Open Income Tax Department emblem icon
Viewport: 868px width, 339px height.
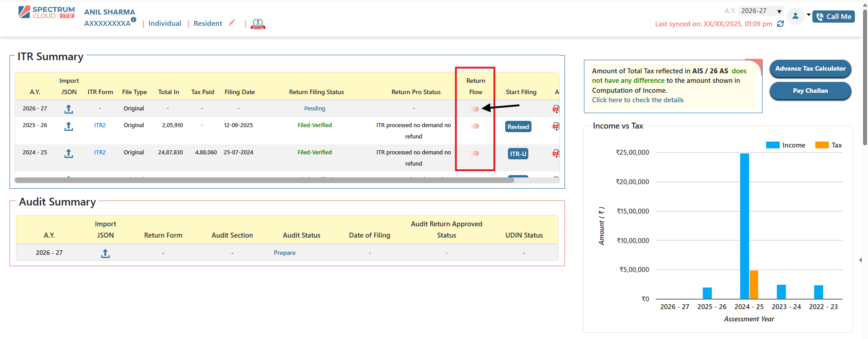[x=258, y=24]
